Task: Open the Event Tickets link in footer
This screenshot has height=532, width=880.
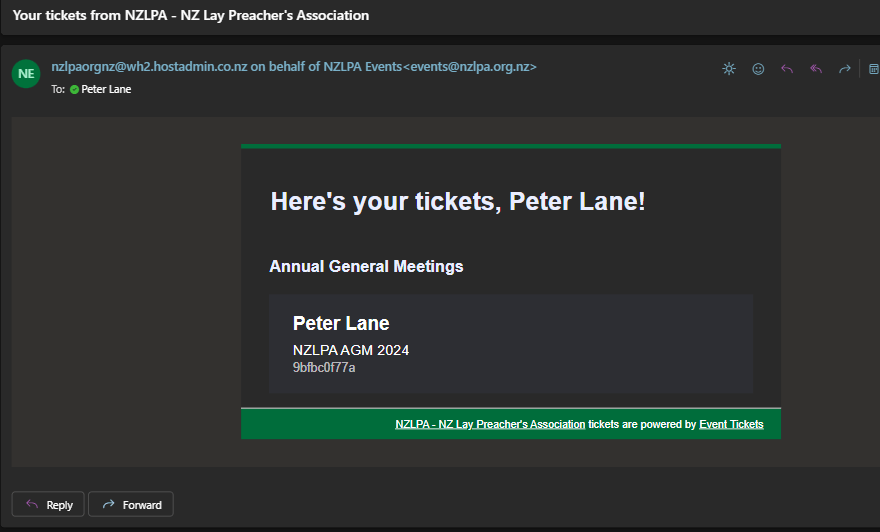Action: pos(731,424)
